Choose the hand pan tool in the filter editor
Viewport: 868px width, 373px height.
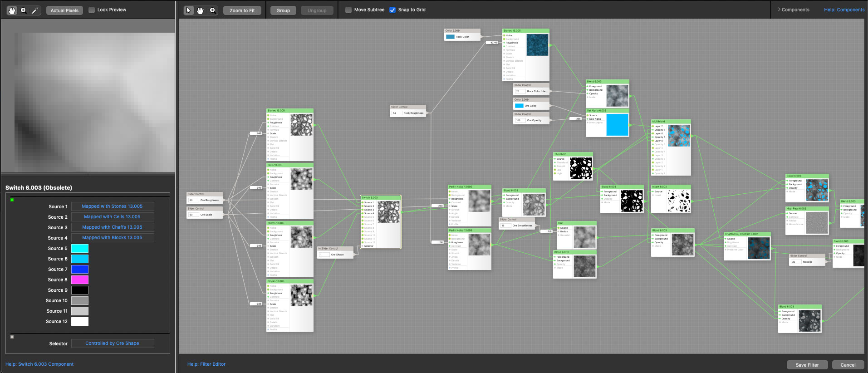coord(200,10)
